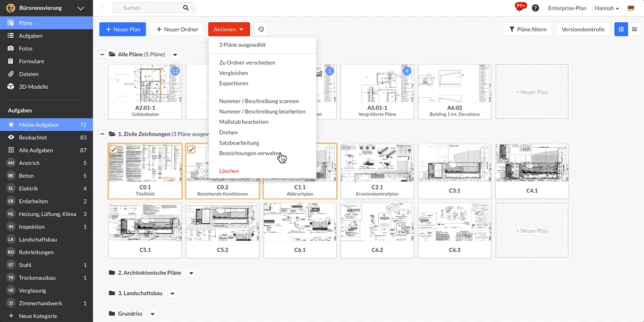The image size is (644, 322).
Task: Click the AN Anstrich category badge
Action: [11, 163]
